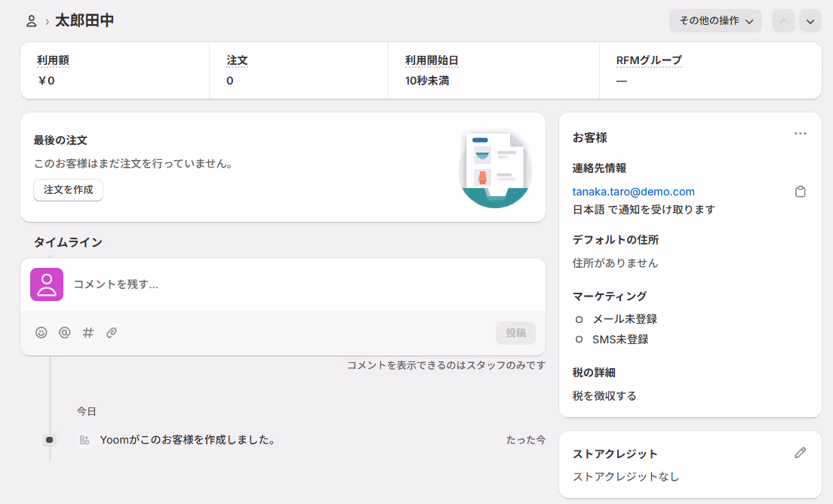Edit store credit with the pencil icon
Viewport: 833px width, 504px height.
point(800,453)
